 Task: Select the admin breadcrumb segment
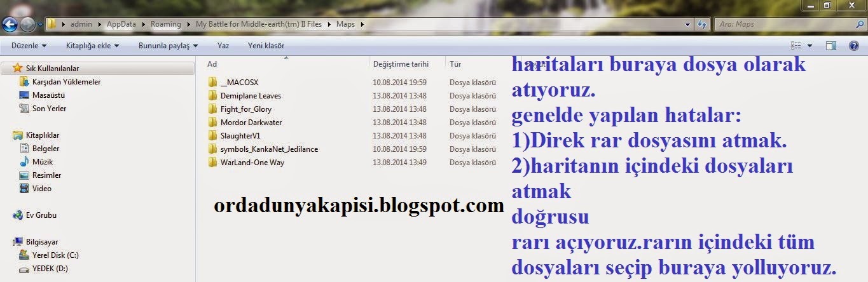coord(81,24)
